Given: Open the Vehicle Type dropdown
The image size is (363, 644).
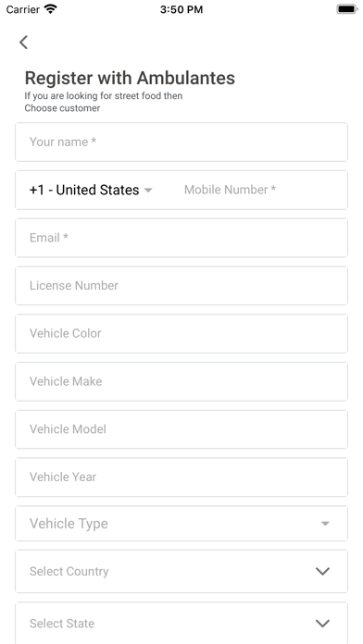Looking at the screenshot, I should [181, 524].
